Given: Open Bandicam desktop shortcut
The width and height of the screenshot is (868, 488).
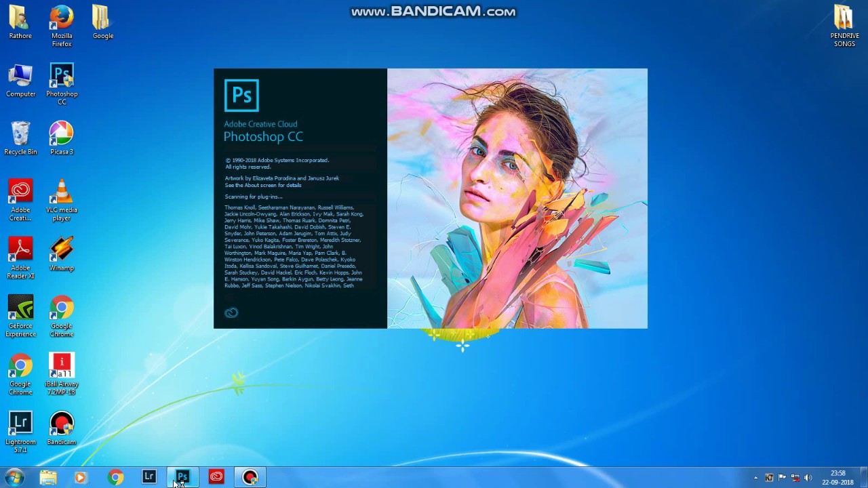Looking at the screenshot, I should (x=62, y=428).
